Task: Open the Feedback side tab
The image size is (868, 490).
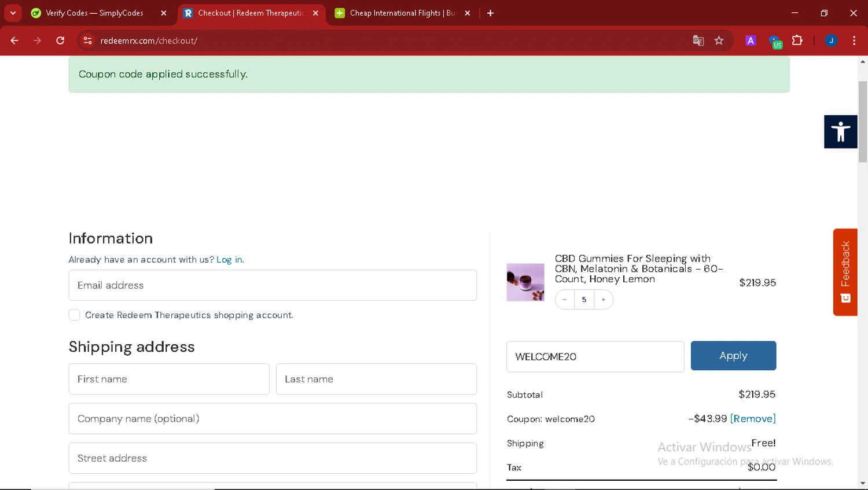Action: (x=845, y=272)
